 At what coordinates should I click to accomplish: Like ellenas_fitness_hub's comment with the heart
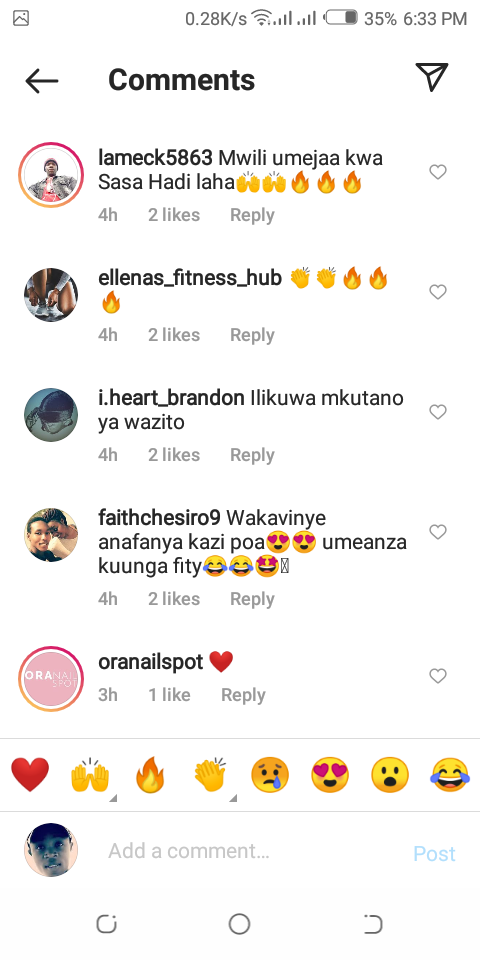[x=438, y=293]
